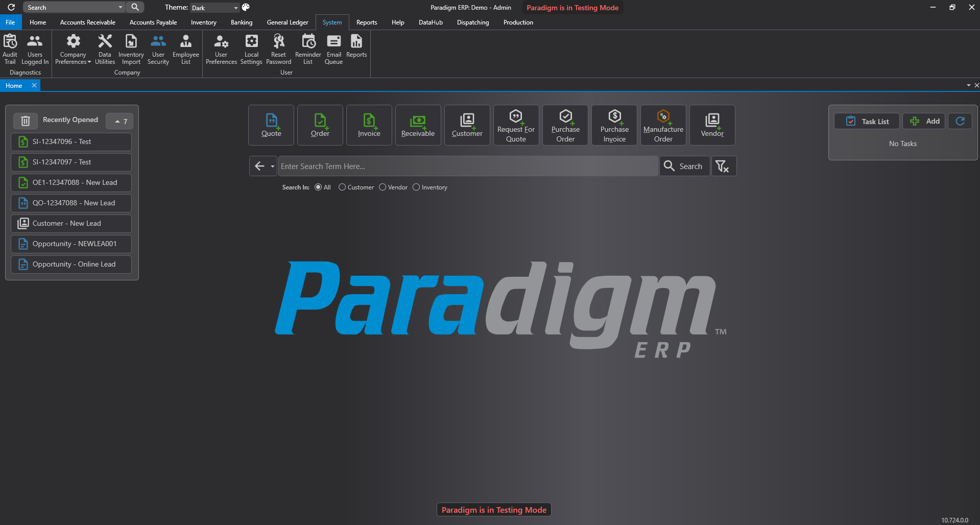Image resolution: width=980 pixels, height=525 pixels.
Task: Expand the top Search box dropdown
Action: pos(121,7)
